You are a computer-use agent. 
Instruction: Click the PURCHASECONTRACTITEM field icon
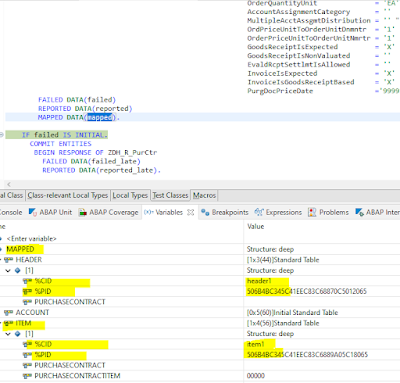tap(27, 376)
